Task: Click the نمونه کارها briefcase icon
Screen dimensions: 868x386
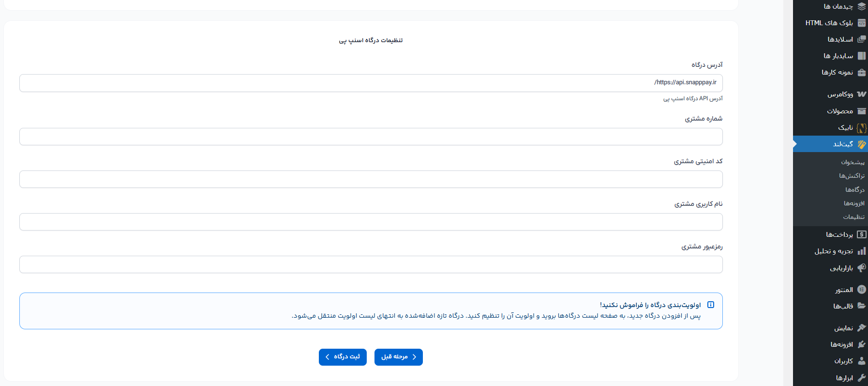Action: point(861,72)
